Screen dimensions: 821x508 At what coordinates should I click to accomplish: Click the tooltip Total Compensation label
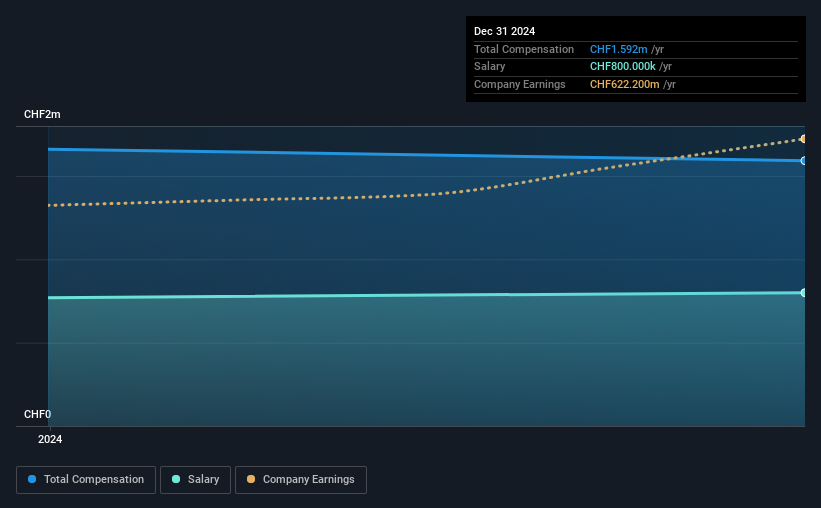[524, 49]
